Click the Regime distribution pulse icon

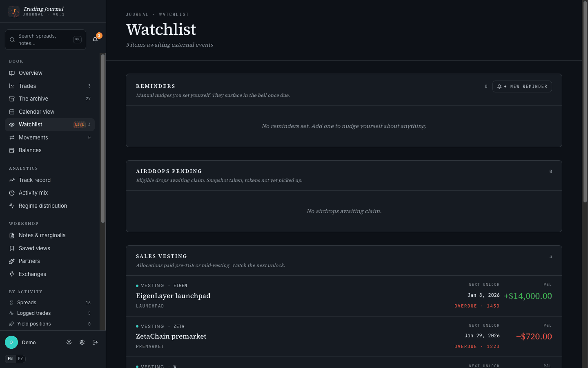[x=12, y=206]
